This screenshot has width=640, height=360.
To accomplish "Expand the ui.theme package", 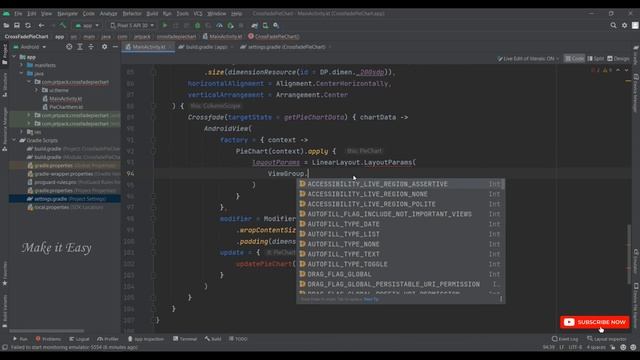I will click(x=36, y=90).
